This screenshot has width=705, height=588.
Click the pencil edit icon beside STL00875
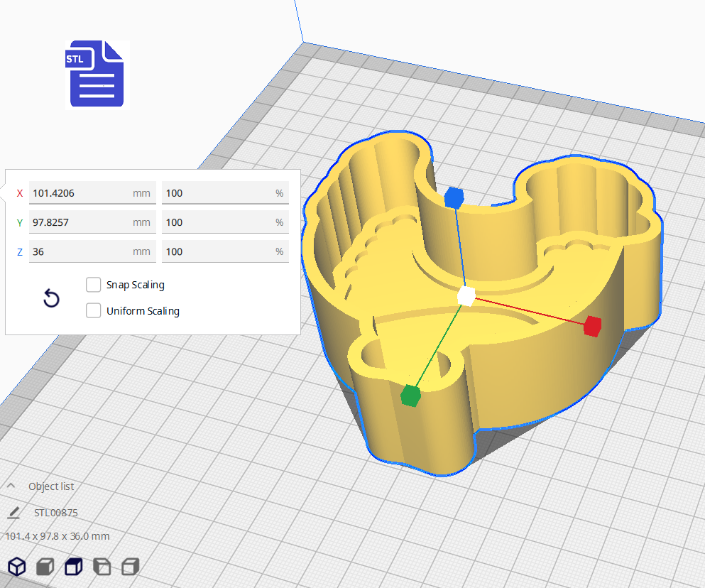click(16, 512)
